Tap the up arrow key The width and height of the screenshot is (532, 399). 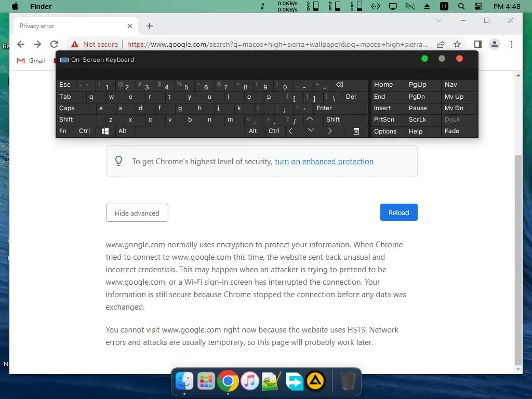(310, 119)
